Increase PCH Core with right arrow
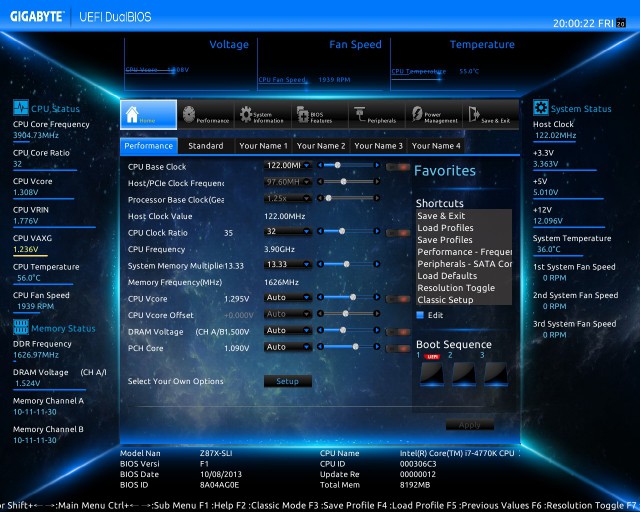This screenshot has width=640, height=512. click(377, 347)
